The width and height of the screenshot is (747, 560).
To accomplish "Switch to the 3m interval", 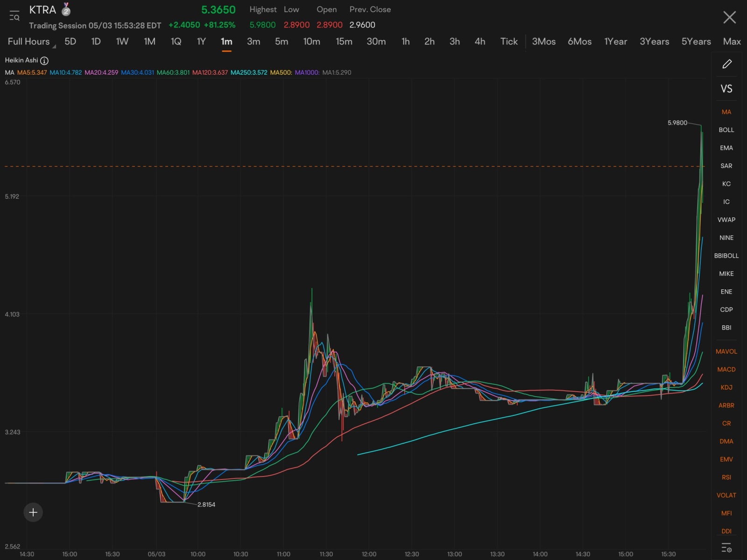I will [254, 42].
